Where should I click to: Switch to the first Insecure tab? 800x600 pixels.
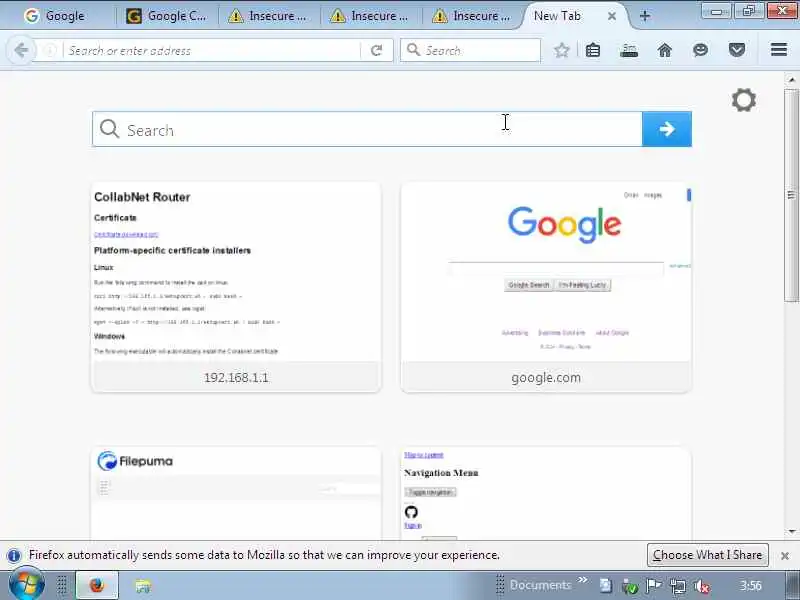[269, 16]
